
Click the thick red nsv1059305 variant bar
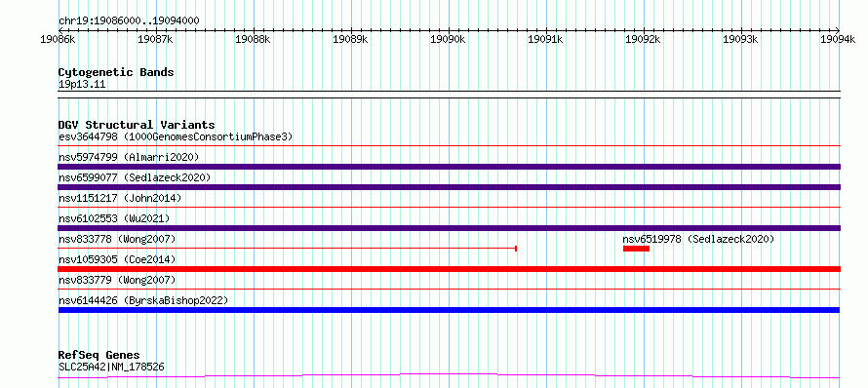tap(449, 269)
